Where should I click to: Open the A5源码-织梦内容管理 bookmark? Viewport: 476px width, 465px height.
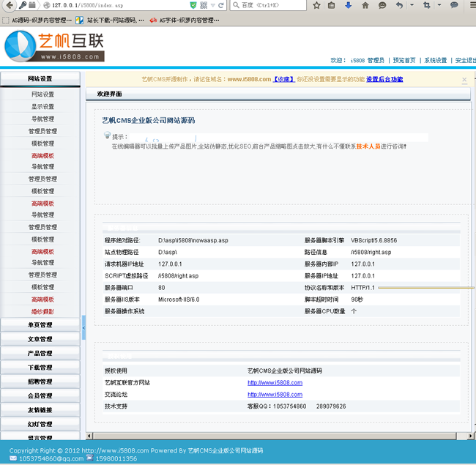(x=37, y=21)
